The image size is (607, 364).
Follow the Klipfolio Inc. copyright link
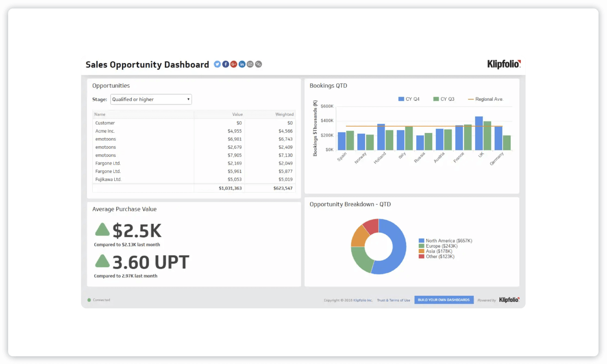click(x=363, y=300)
